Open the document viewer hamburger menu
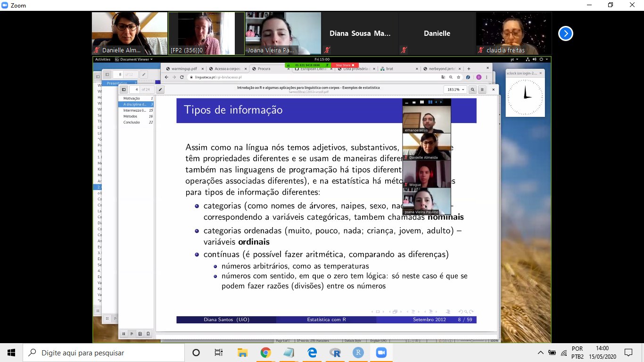This screenshot has height=362, width=644. click(x=482, y=90)
